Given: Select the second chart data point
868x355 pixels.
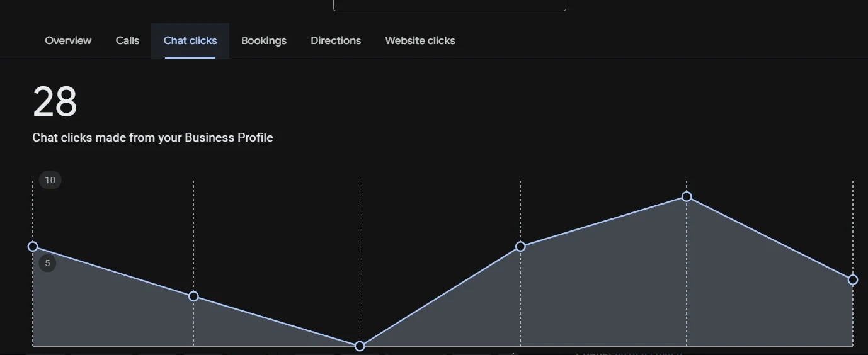Looking at the screenshot, I should (193, 296).
